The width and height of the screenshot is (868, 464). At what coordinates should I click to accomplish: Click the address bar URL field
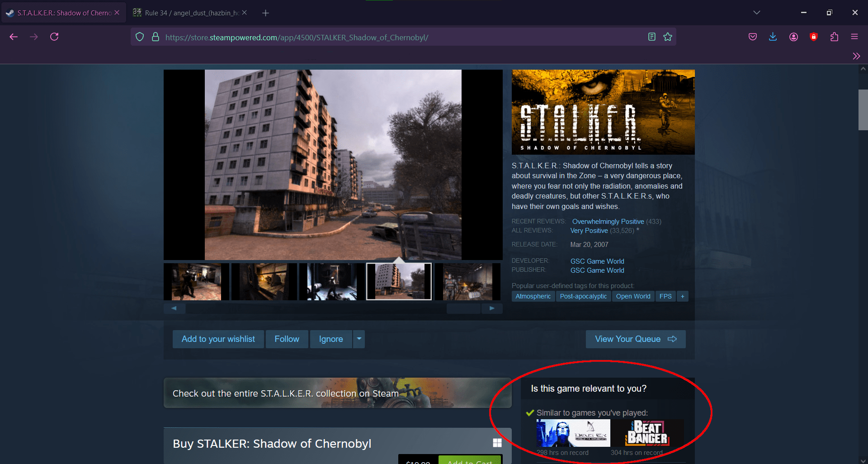point(402,37)
